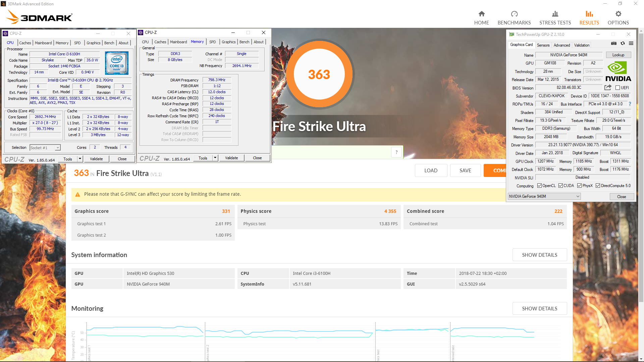Go to 3DMark STRESS TESTS section
The image size is (644, 362).
coord(555,18)
